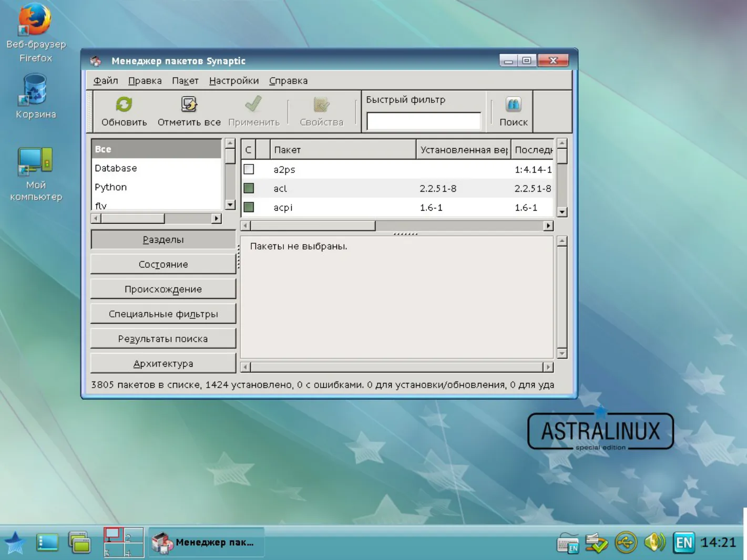Sort packages by Пакет column header

point(343,150)
